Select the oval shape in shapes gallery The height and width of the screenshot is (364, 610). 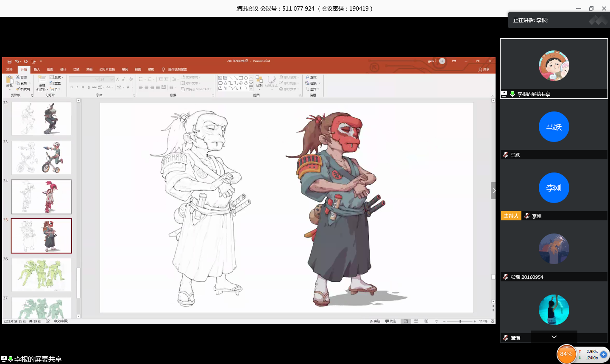[x=246, y=78]
